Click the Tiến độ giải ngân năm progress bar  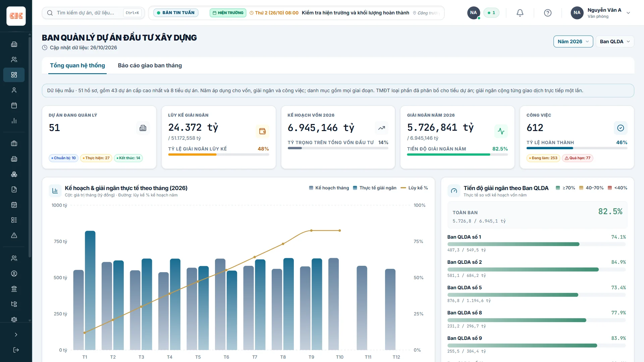pyautogui.click(x=458, y=155)
